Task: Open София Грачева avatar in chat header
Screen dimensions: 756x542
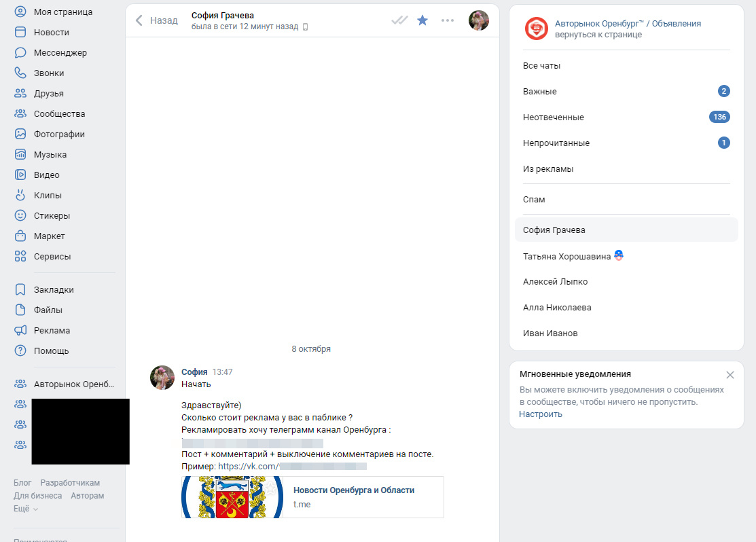Action: (x=479, y=20)
